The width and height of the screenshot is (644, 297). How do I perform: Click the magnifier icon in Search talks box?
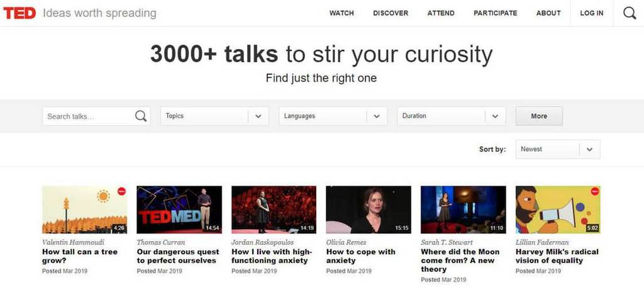pyautogui.click(x=141, y=116)
